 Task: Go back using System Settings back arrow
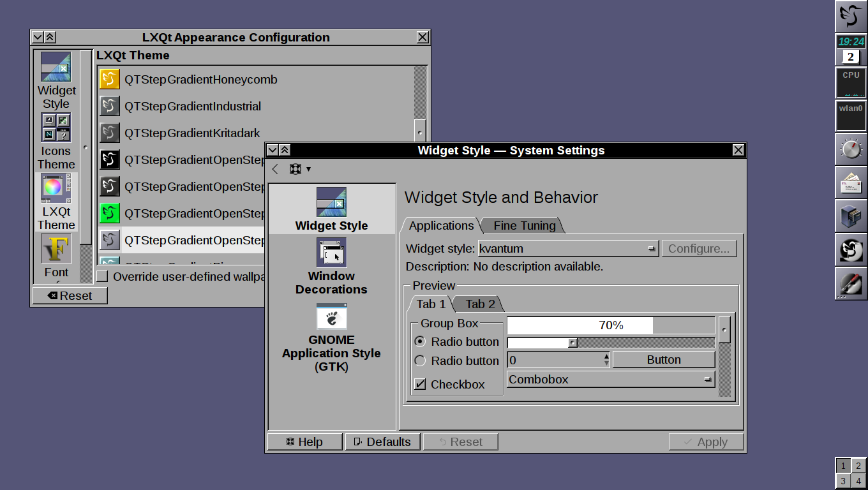[x=275, y=169]
